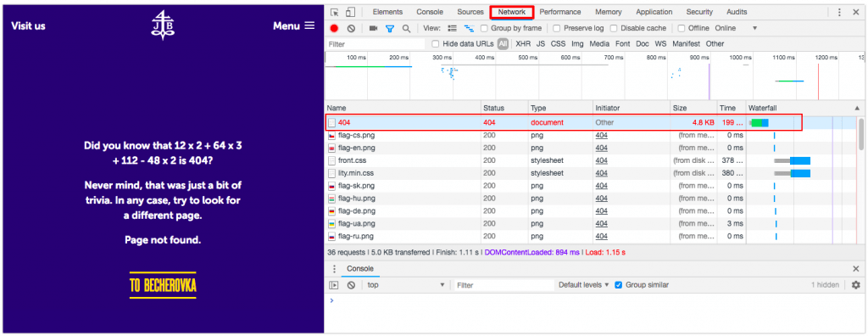Expand the Default levels dropdown
This screenshot has width=868, height=336.
click(583, 285)
